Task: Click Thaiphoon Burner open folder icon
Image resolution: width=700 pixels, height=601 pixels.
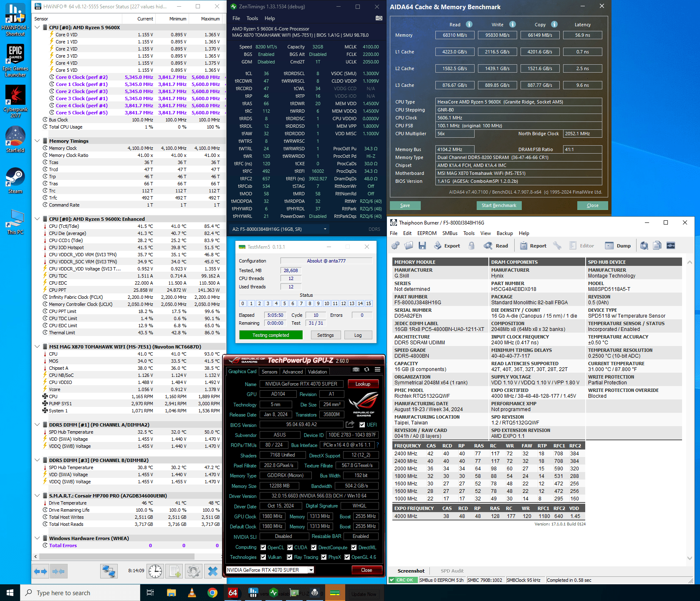Action: pos(409,246)
